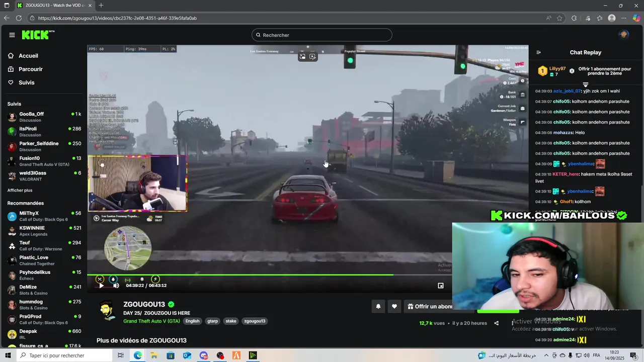
Task: Follow channel with heart button
Action: [394, 306]
